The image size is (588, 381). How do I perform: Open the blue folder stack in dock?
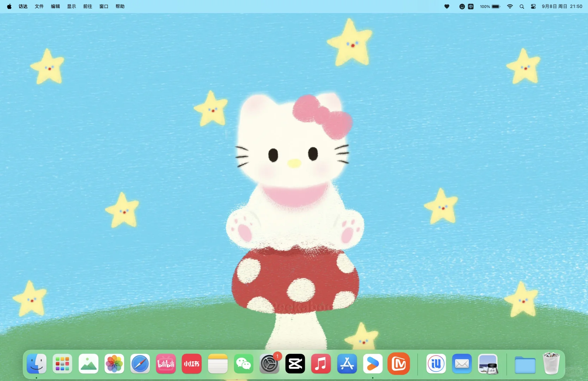[525, 364]
